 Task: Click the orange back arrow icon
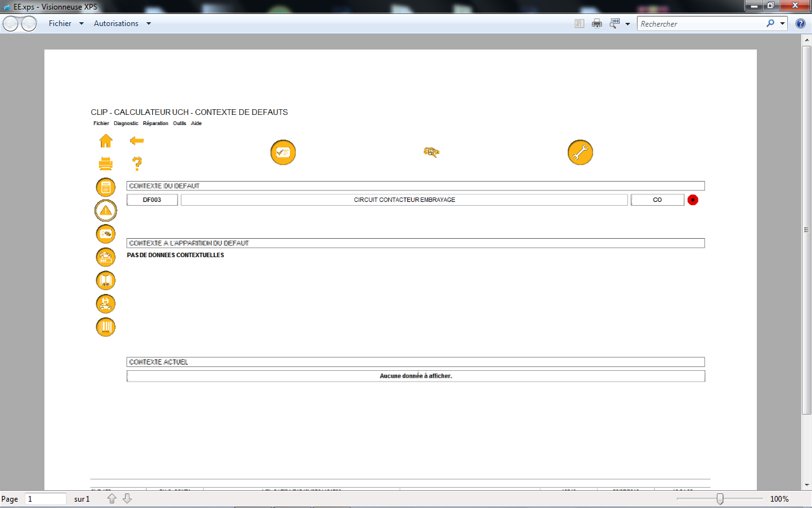click(136, 140)
